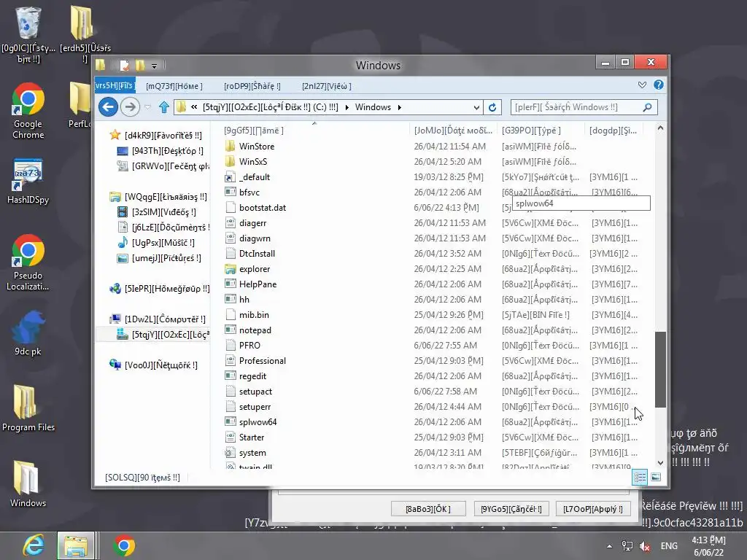Sort by the Type column header

(x=541, y=130)
